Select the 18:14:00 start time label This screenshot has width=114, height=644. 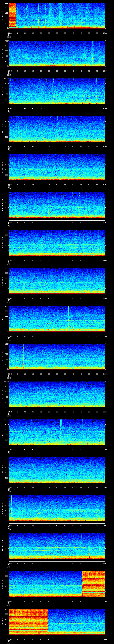coord(9,33)
